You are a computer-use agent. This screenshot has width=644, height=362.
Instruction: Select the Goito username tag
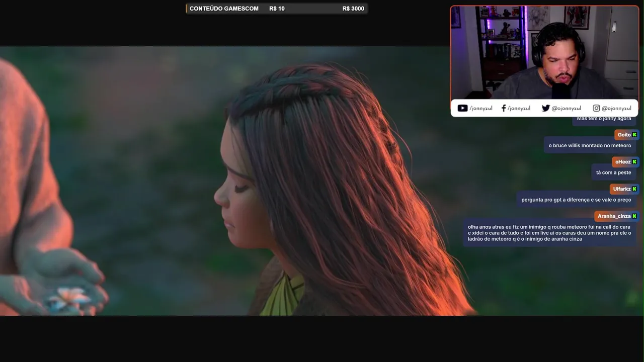pos(626,135)
